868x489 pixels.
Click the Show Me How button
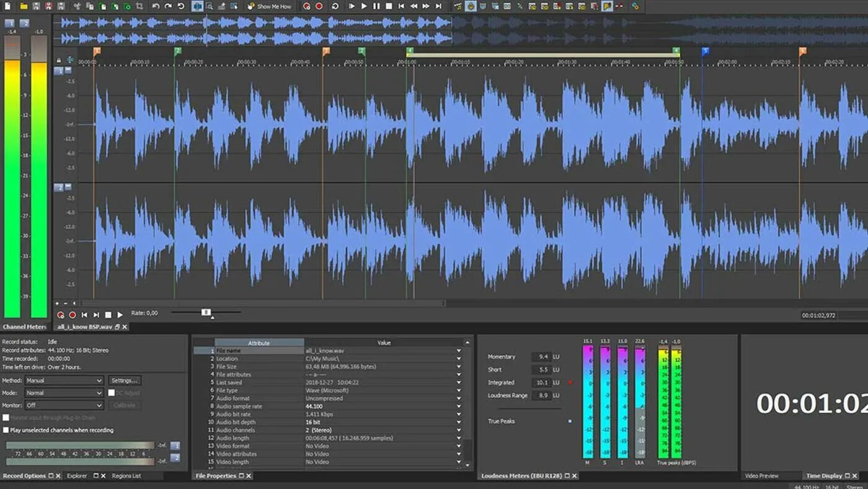(x=269, y=6)
